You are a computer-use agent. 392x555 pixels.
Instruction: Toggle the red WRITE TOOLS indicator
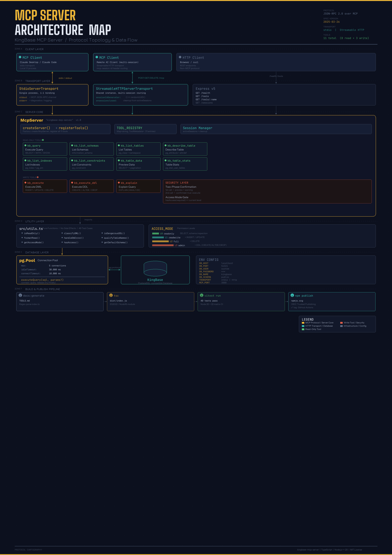click(x=37, y=177)
